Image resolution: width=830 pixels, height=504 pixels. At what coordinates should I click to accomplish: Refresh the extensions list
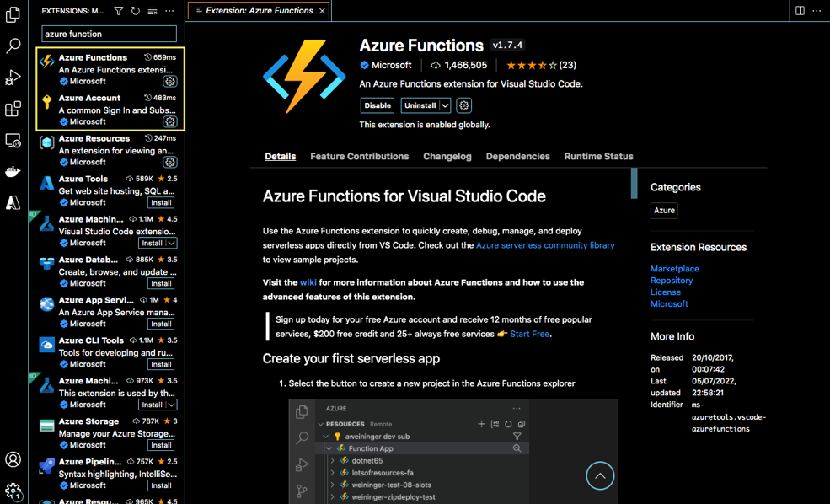click(x=135, y=11)
